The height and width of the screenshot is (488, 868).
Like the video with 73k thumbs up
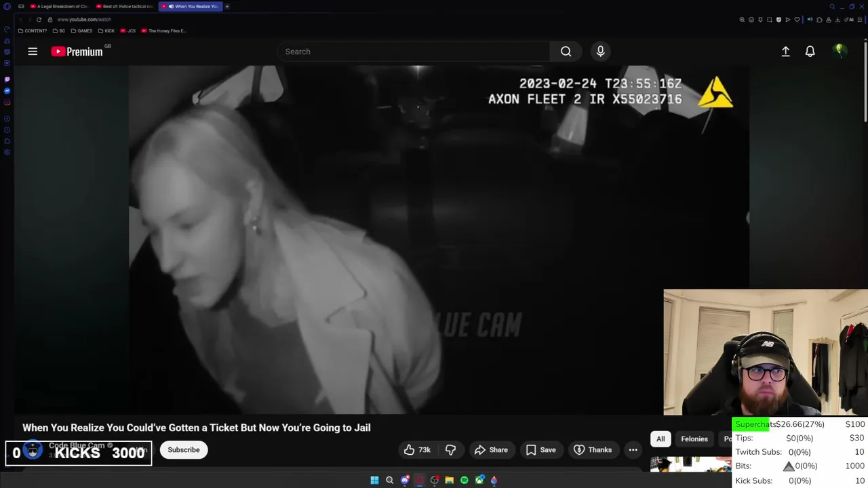[x=418, y=450]
